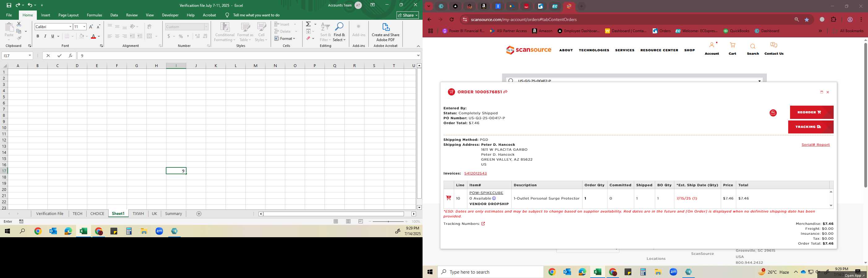The width and height of the screenshot is (868, 278).
Task: Click the REORDER button
Action: click(x=811, y=112)
